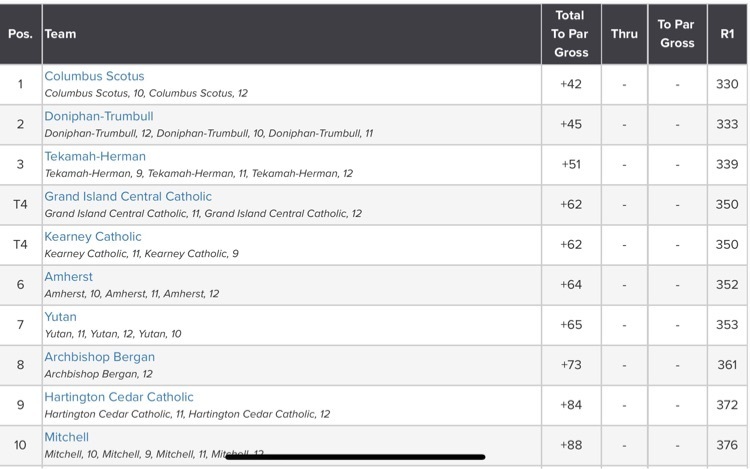Click Mitchell's R1 score of 376
Image resolution: width=750 pixels, height=469 pixels.
coord(727,445)
